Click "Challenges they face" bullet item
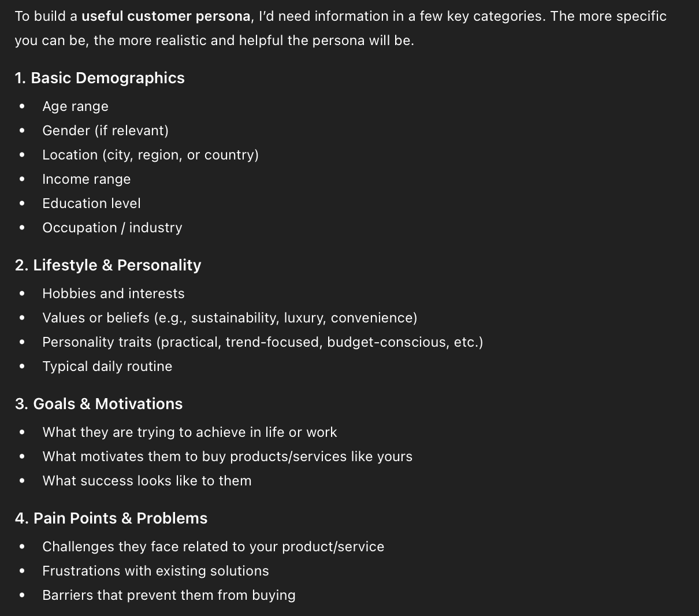Image resolution: width=699 pixels, height=616 pixels. (x=213, y=547)
